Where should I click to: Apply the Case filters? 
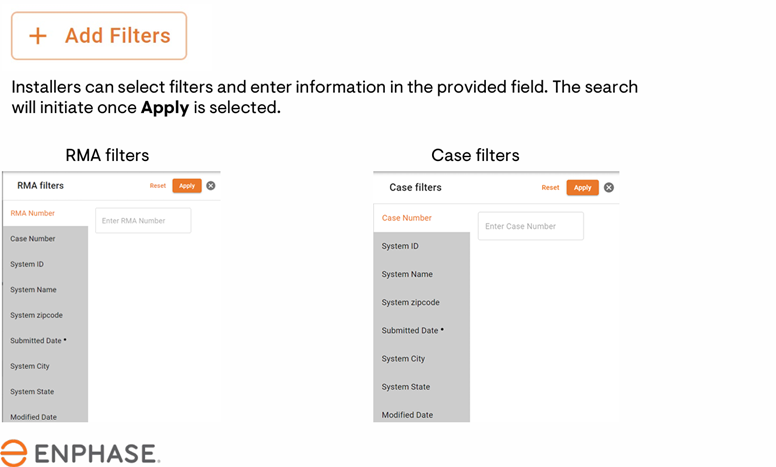pos(582,188)
